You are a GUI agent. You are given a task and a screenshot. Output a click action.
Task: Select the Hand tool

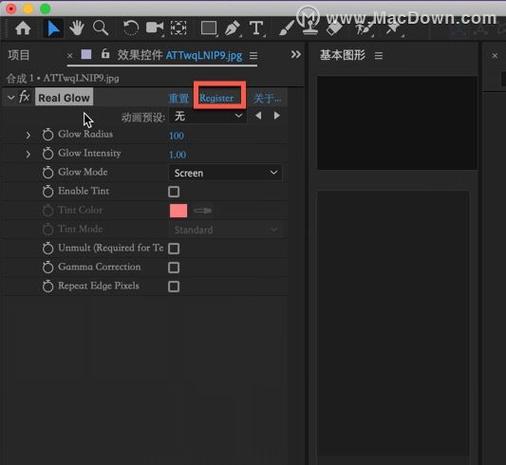[x=77, y=28]
